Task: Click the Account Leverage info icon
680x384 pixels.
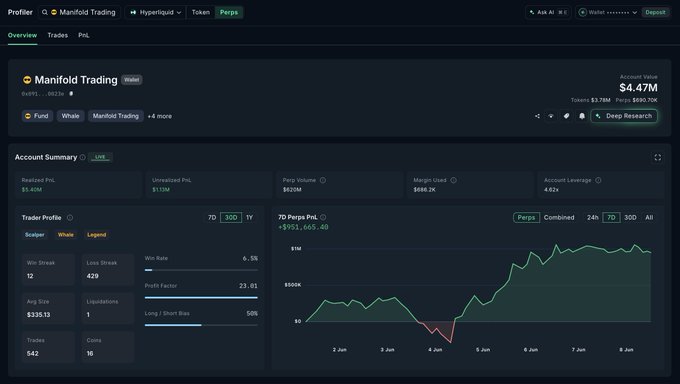Action: [x=598, y=180]
